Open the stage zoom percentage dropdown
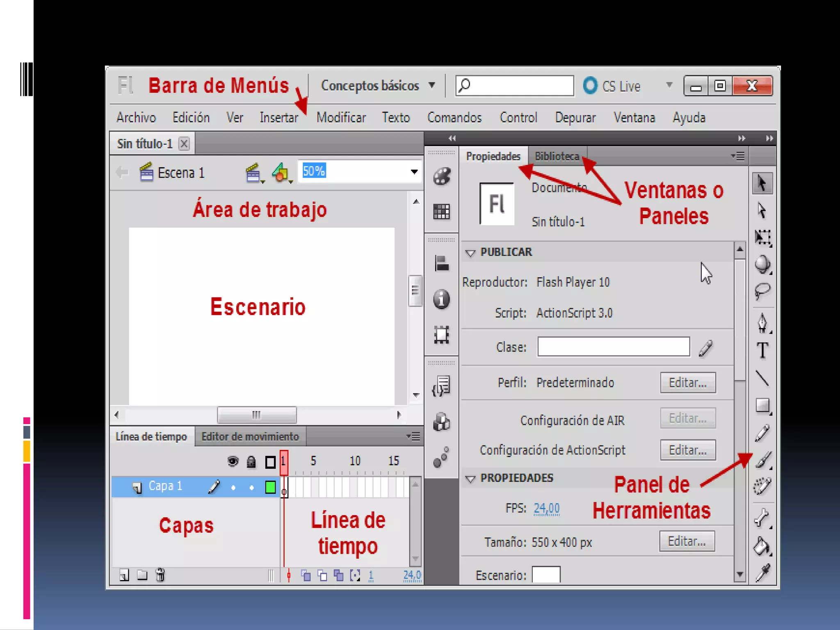This screenshot has height=630, width=840. (x=414, y=172)
